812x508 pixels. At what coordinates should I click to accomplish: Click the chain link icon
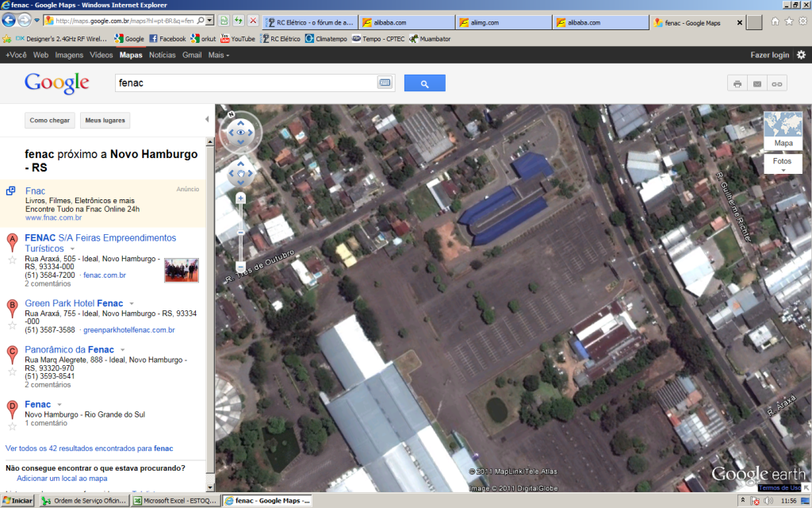(x=777, y=83)
